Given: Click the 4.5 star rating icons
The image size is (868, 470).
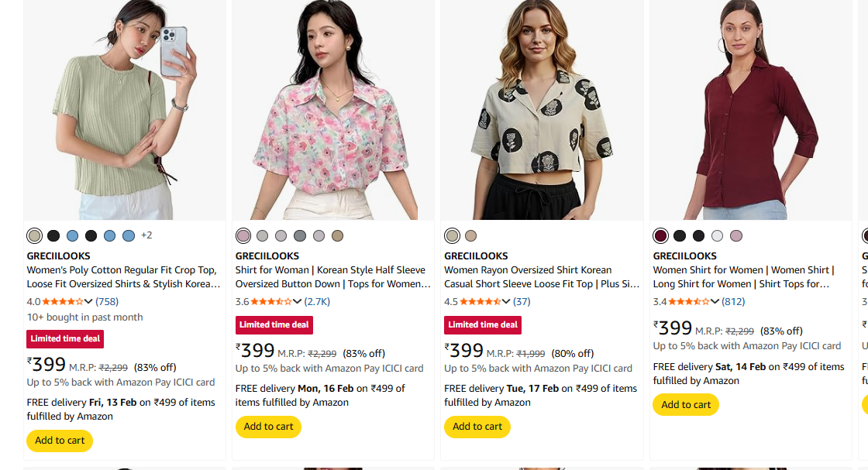Looking at the screenshot, I should (x=480, y=301).
